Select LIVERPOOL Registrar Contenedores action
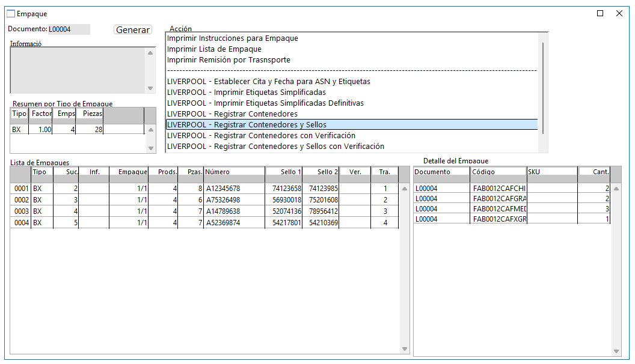The height and width of the screenshot is (364, 635). (232, 115)
